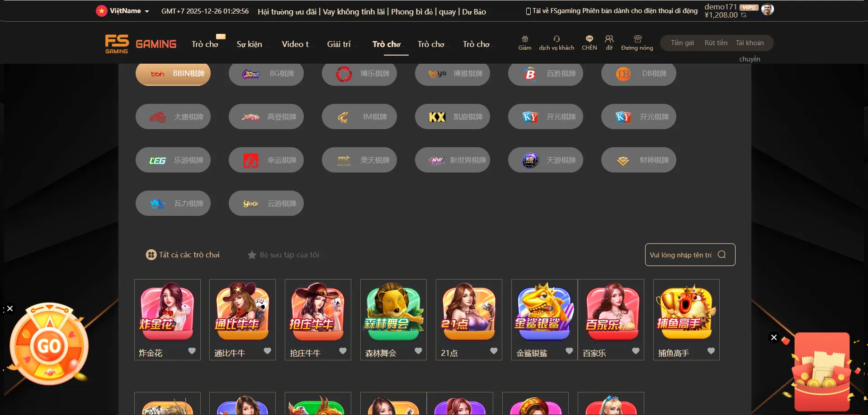Click the CHÈN chat bubble icon
Screen dimensions: 868x415
(590, 39)
